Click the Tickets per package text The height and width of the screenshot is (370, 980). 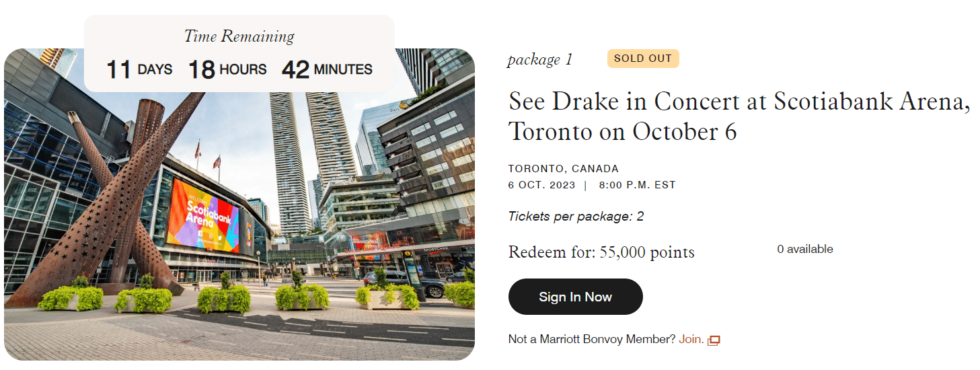576,217
